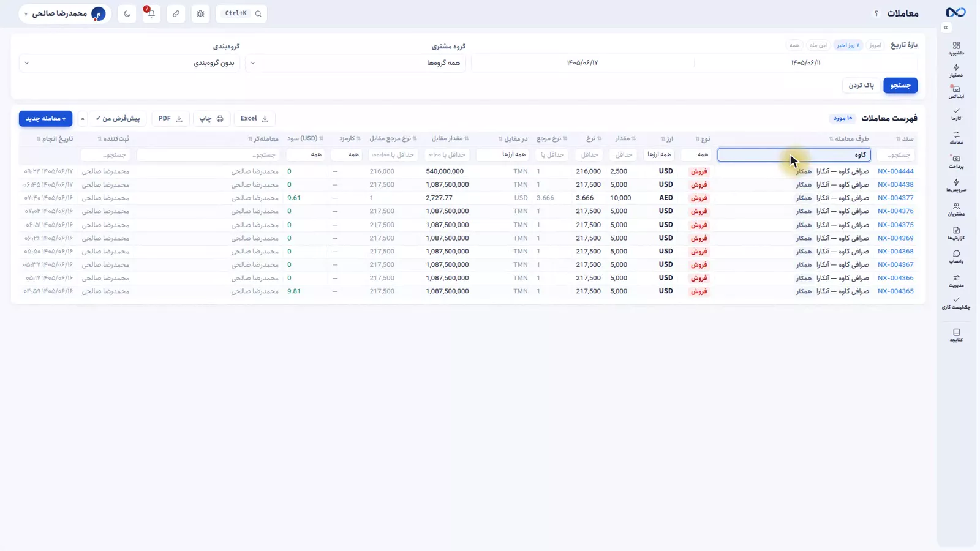Screen dimensions: 980x551
Task: Toggle dark mode with the moon icon
Action: click(x=127, y=13)
